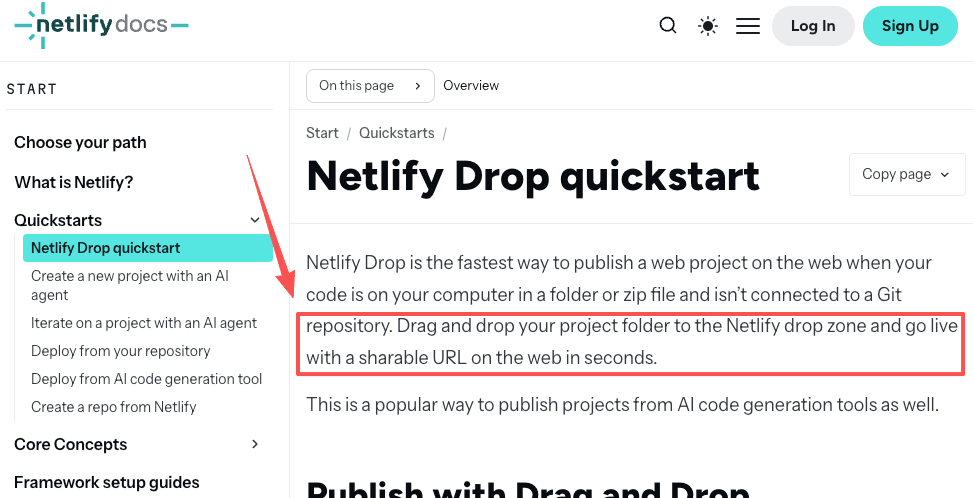Open Iterate on a project with an AI agent
Image resolution: width=973 pixels, height=498 pixels.
pos(143,323)
